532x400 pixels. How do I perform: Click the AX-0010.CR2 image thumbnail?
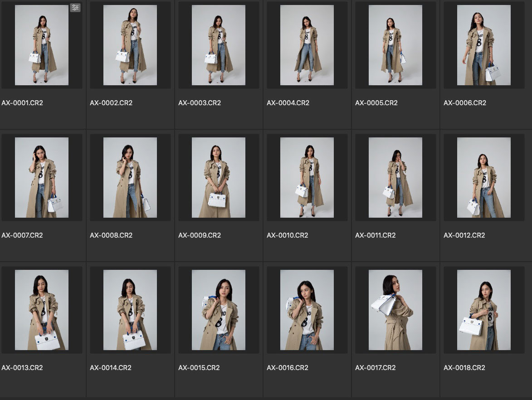point(307,178)
